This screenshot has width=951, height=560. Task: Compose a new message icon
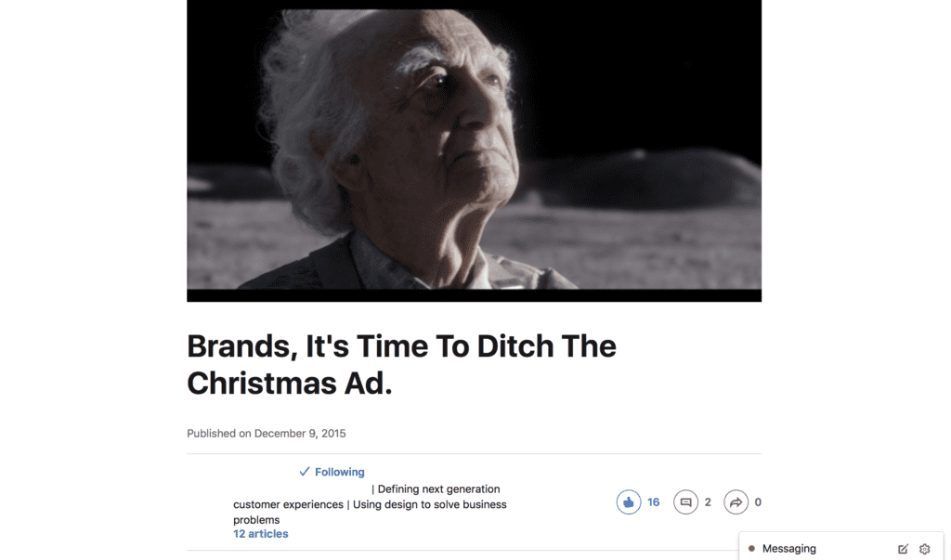(903, 549)
